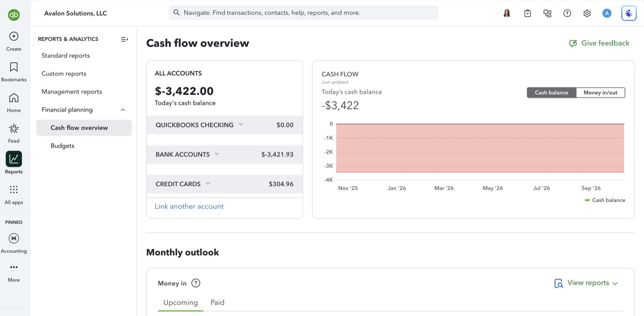
Task: Open Custom reports in the sidebar
Action: (x=64, y=74)
